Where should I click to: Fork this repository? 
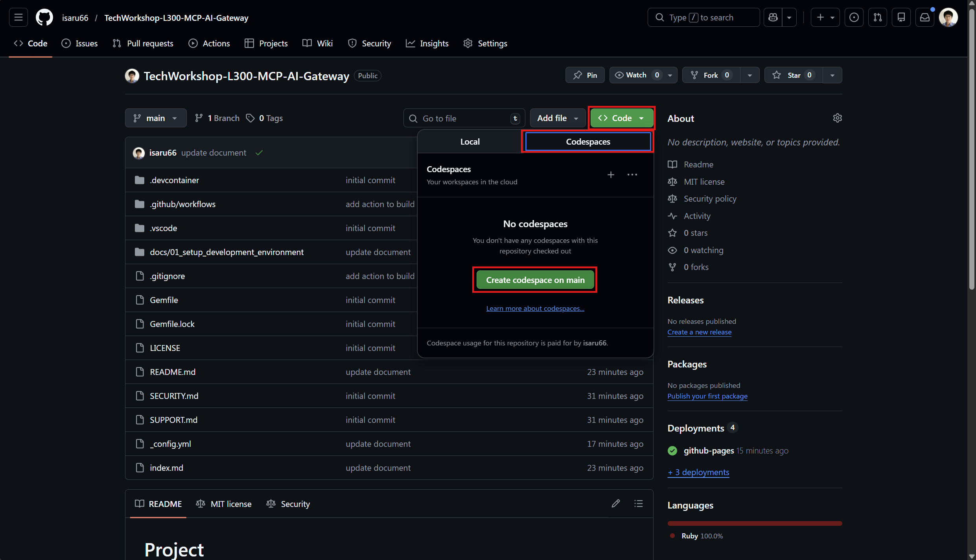711,75
